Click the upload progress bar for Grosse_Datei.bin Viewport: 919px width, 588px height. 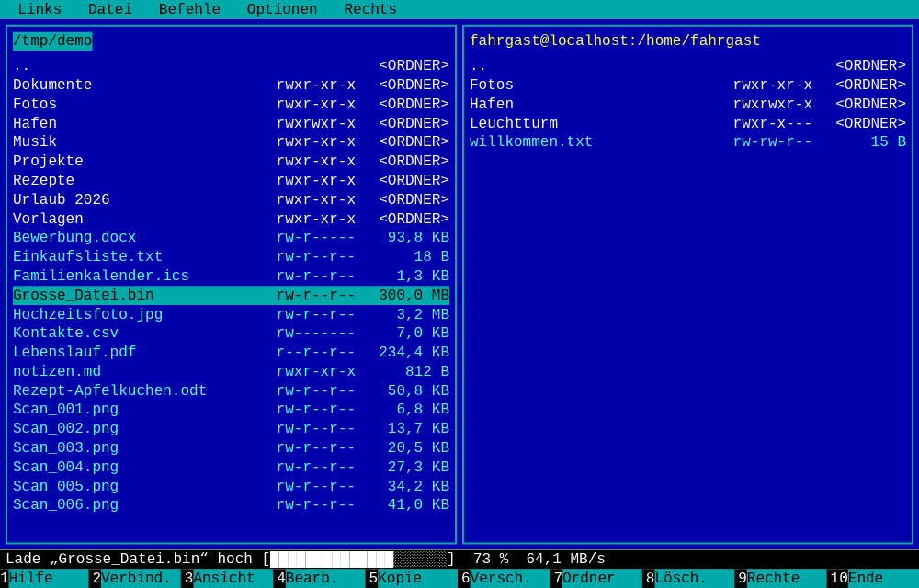point(358,560)
